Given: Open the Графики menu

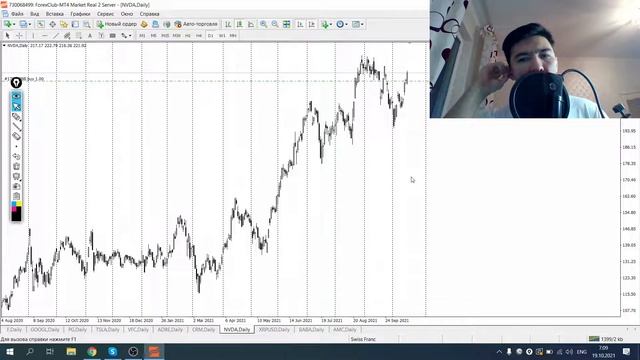Looking at the screenshot, I should (x=80, y=14).
